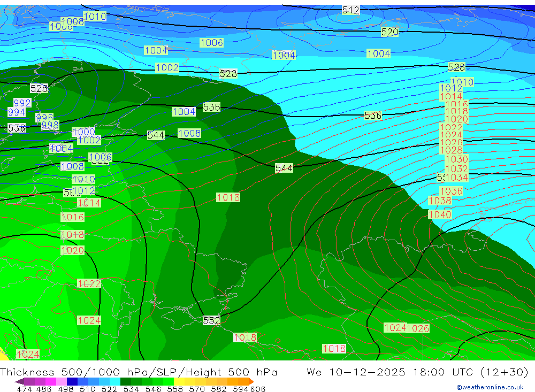Image resolution: width=535 pixels, height=392 pixels.
Task: Click the legend value 570
Action: 197,389
